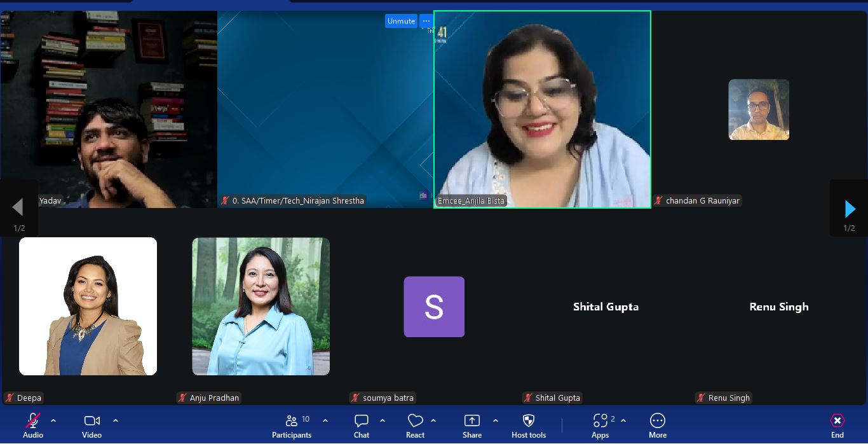End the meeting
This screenshot has width=868, height=444.
(x=837, y=421)
